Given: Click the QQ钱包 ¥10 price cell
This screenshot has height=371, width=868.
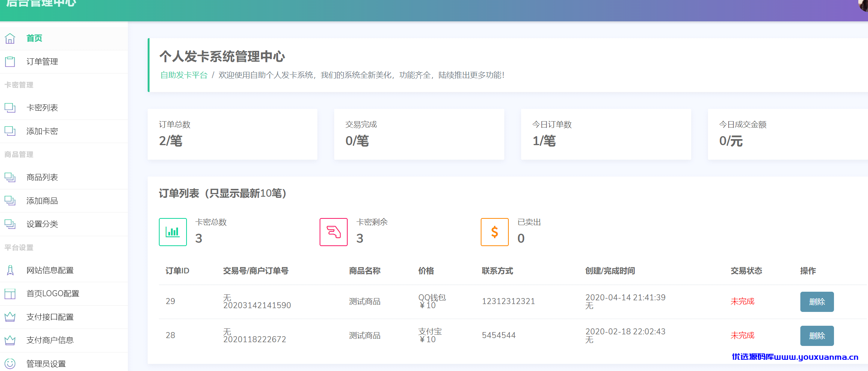Looking at the screenshot, I should click(432, 301).
